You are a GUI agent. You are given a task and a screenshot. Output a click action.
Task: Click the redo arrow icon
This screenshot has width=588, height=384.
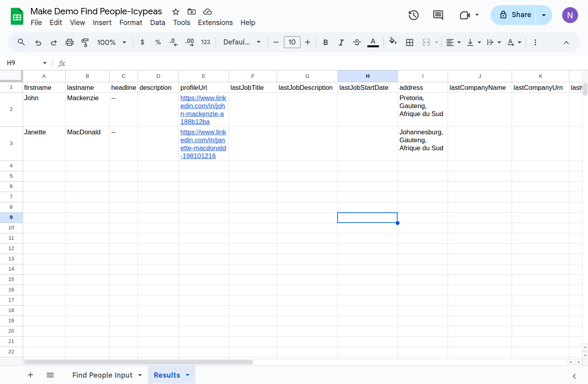tap(54, 42)
